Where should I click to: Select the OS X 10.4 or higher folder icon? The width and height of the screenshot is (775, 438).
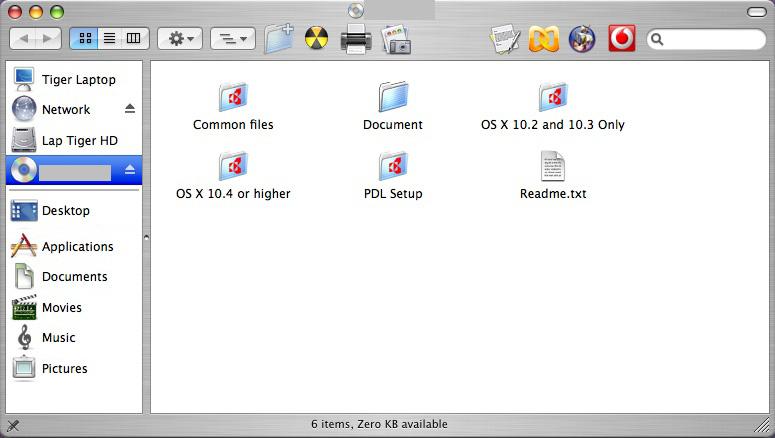tap(233, 166)
